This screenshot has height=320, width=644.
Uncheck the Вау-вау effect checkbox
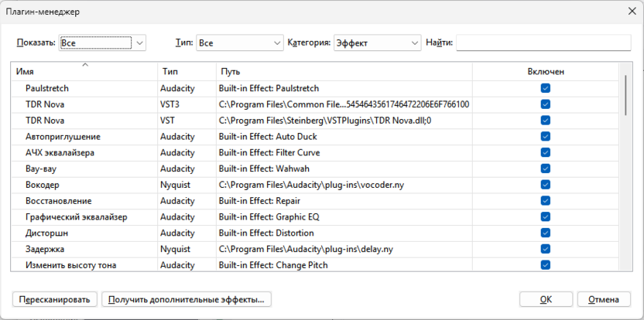pos(546,169)
